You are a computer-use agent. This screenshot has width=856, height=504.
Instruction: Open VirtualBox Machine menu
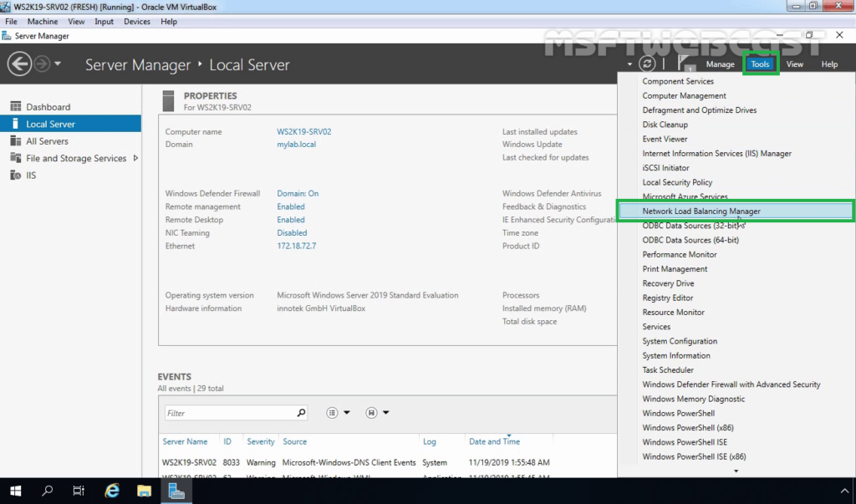click(x=43, y=21)
